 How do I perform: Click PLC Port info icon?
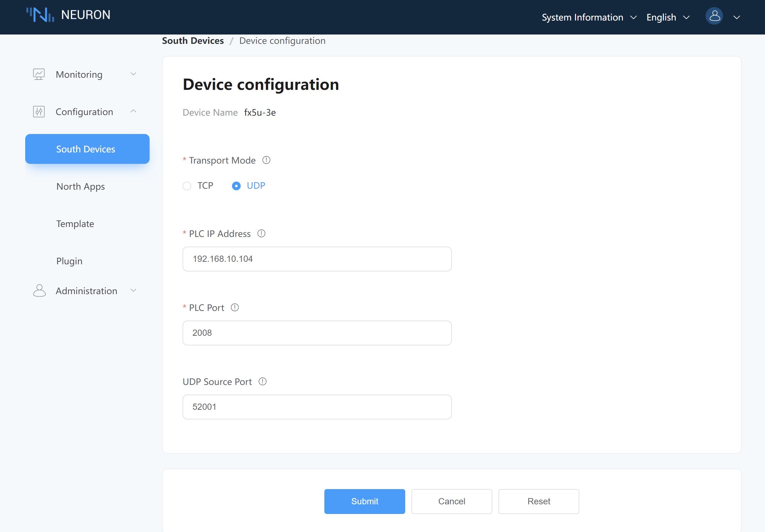(235, 308)
